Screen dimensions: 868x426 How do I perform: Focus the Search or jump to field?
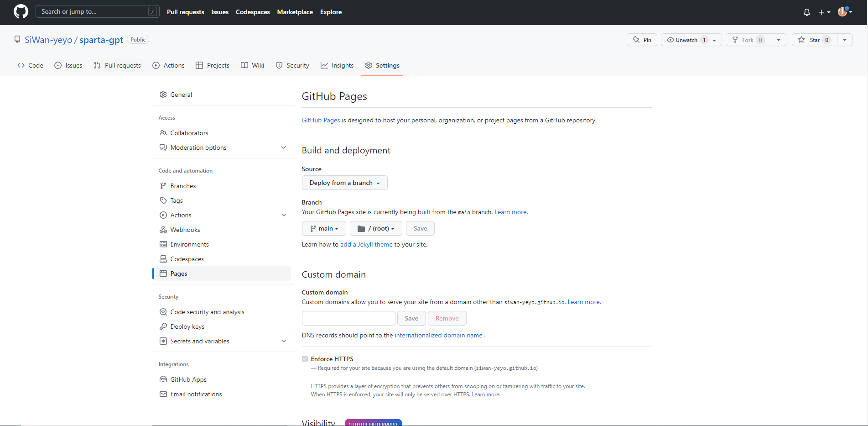pos(98,11)
